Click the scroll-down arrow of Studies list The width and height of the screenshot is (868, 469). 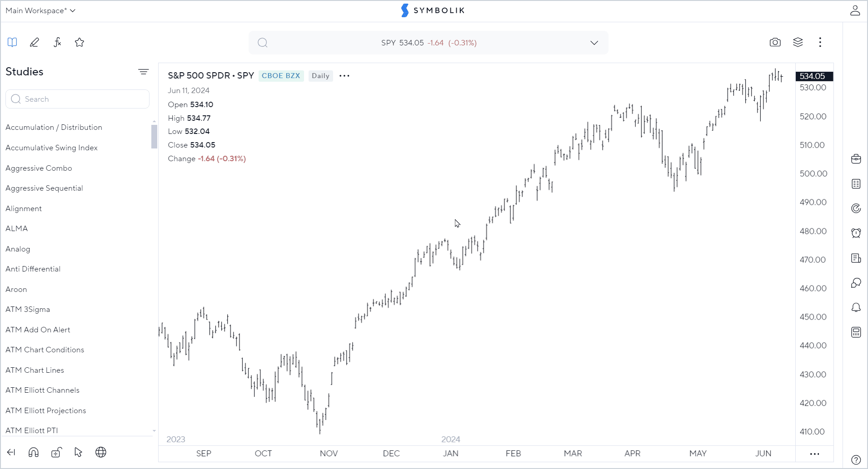pyautogui.click(x=154, y=430)
